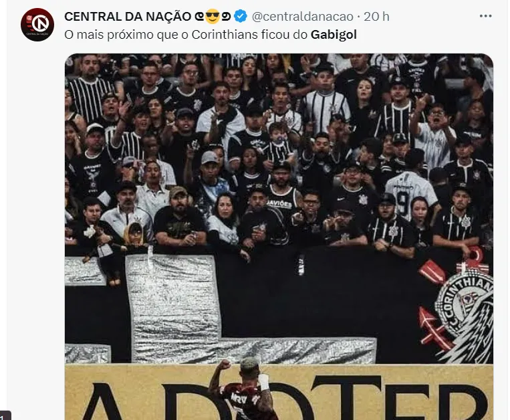510x420 pixels.
Task: Click the dark badge at the bottom-left corner
Action: [x=5, y=415]
